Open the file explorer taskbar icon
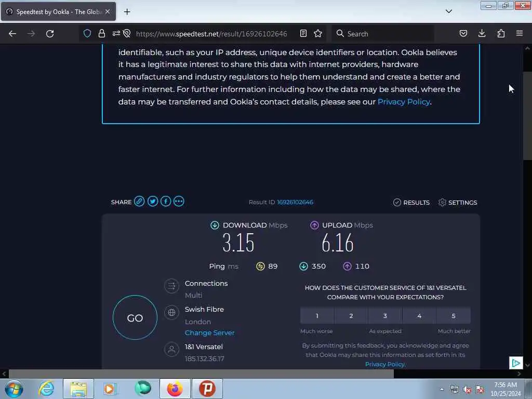This screenshot has height=399, width=532. [78, 389]
